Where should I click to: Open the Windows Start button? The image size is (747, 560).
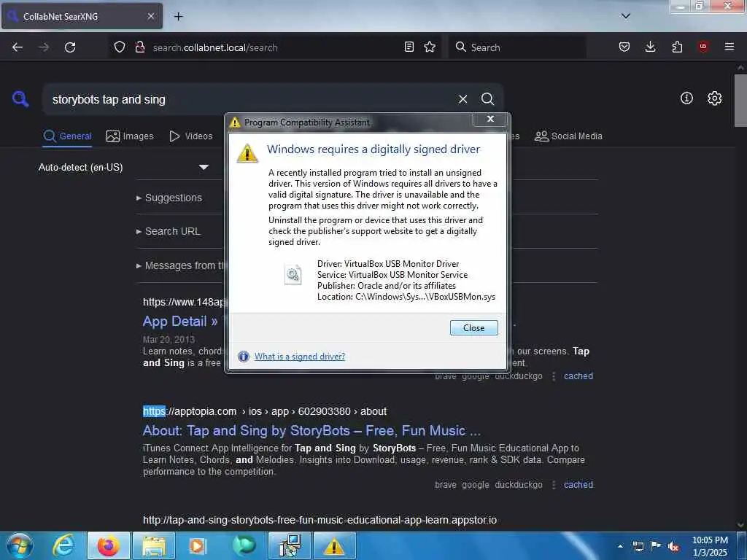pos(19,545)
